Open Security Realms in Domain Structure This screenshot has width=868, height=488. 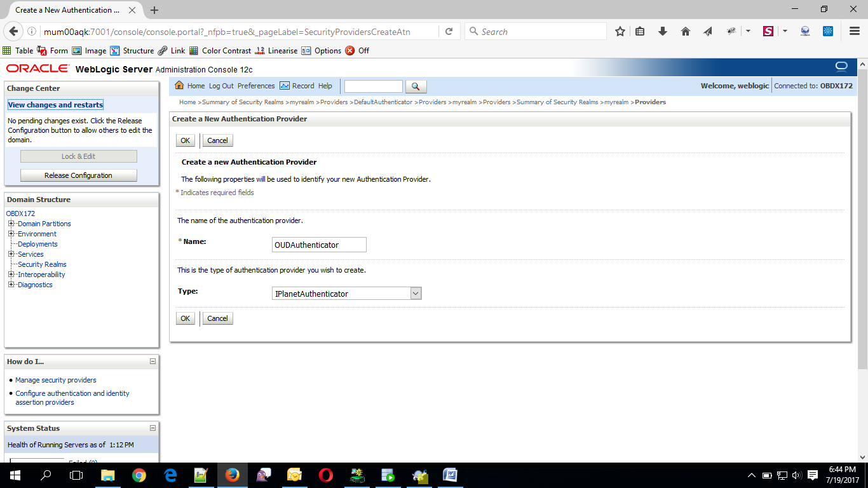point(42,264)
